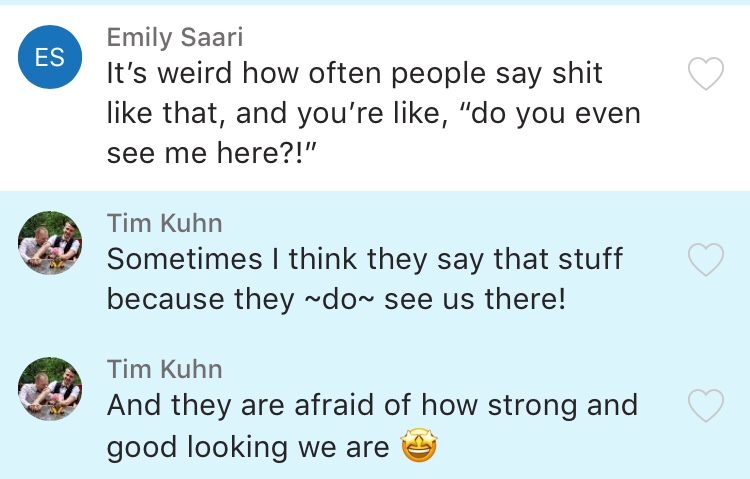Tap Tim Kuhn's photo beside 'And they are afraid'
Viewport: 750px width, 479px height.
(x=50, y=389)
